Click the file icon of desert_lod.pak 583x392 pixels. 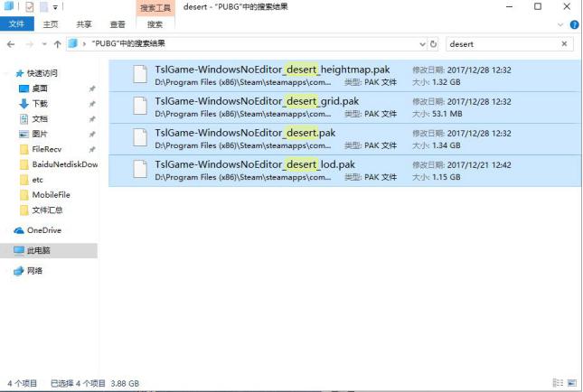click(x=140, y=169)
